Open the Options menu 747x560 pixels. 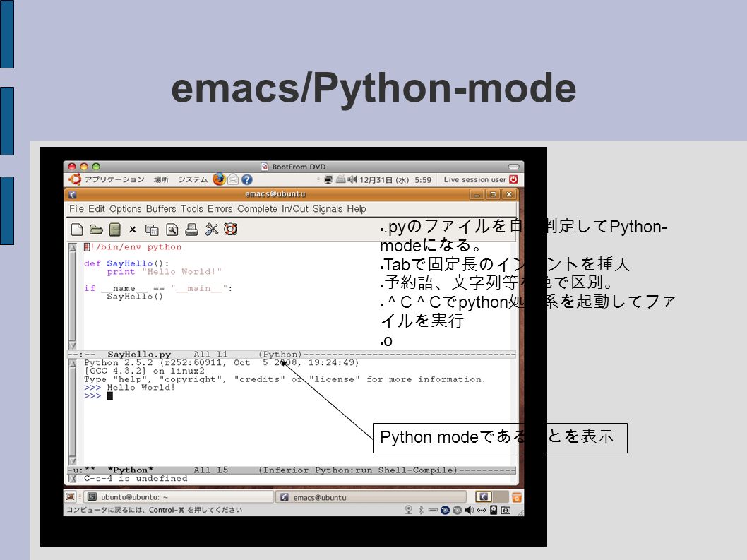(125, 209)
